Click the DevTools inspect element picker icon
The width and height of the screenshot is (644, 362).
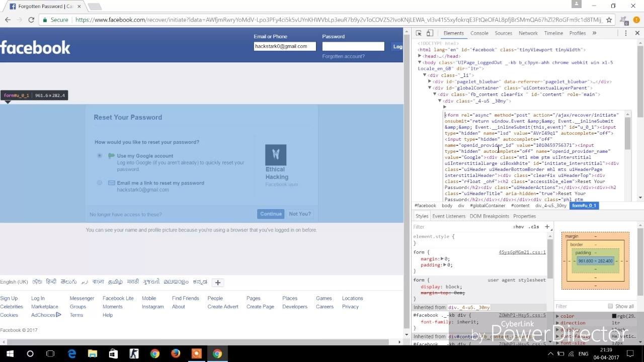419,33
